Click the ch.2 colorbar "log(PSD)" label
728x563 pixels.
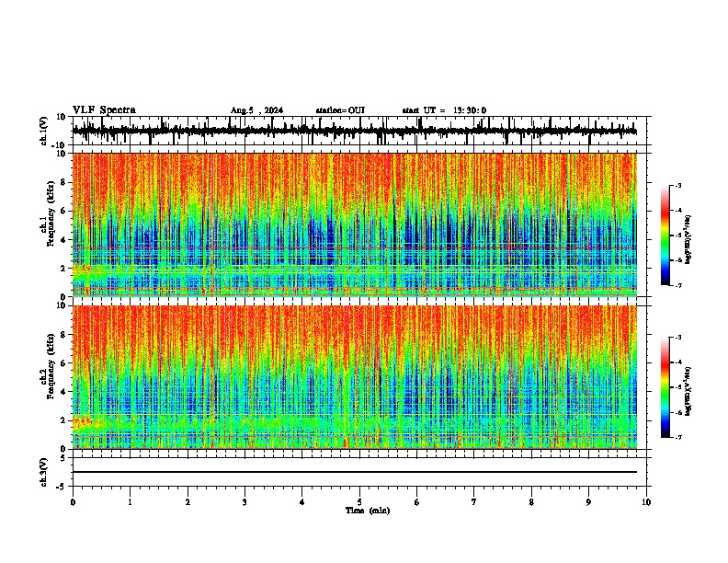[688, 391]
